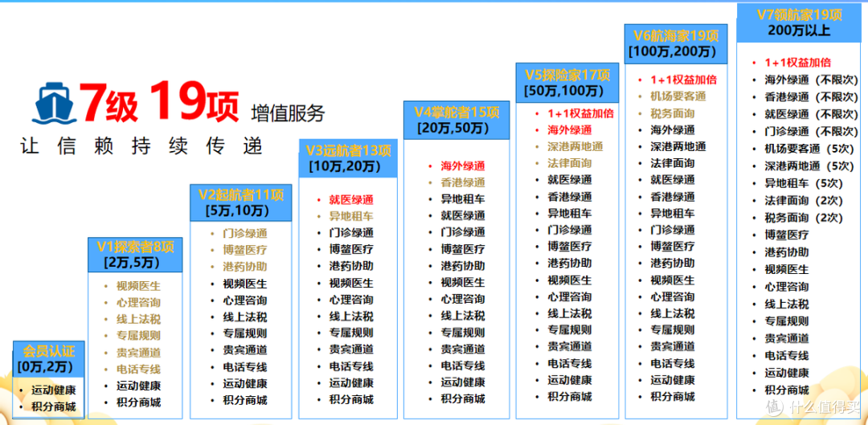Screen dimensions: 868x425
Task: Click '运动健康' in the V3远航者 column
Action: 351,383
